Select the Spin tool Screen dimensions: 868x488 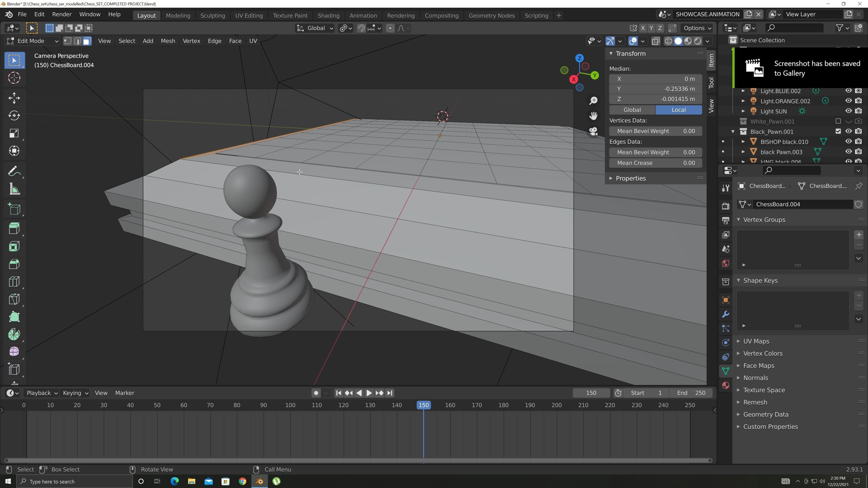(14, 334)
